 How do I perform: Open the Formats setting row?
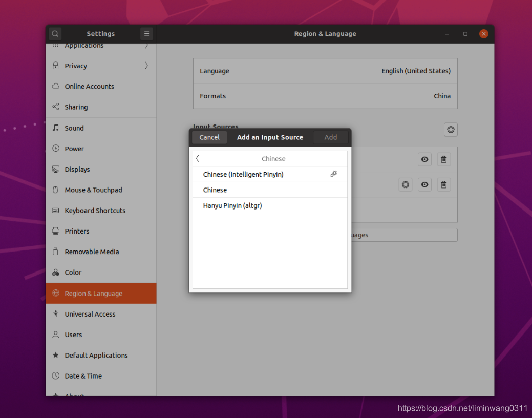tap(325, 96)
